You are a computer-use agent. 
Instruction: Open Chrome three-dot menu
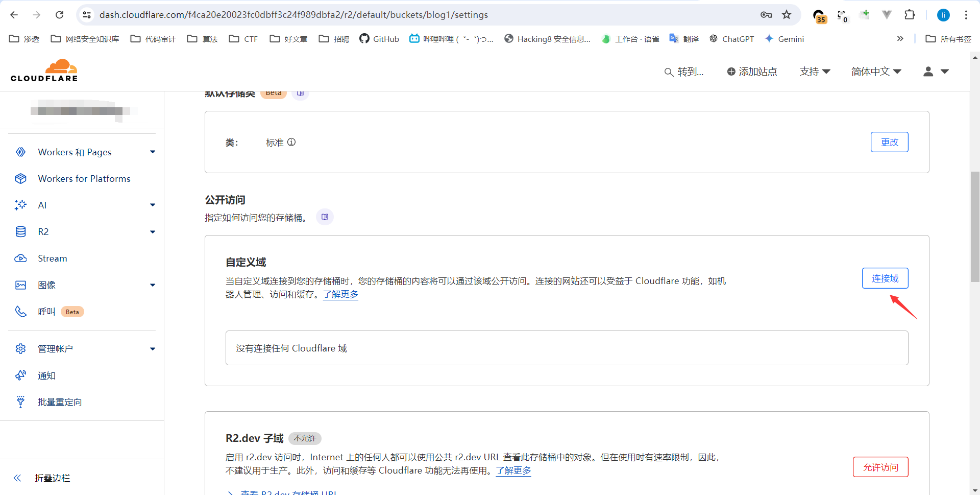pos(966,15)
